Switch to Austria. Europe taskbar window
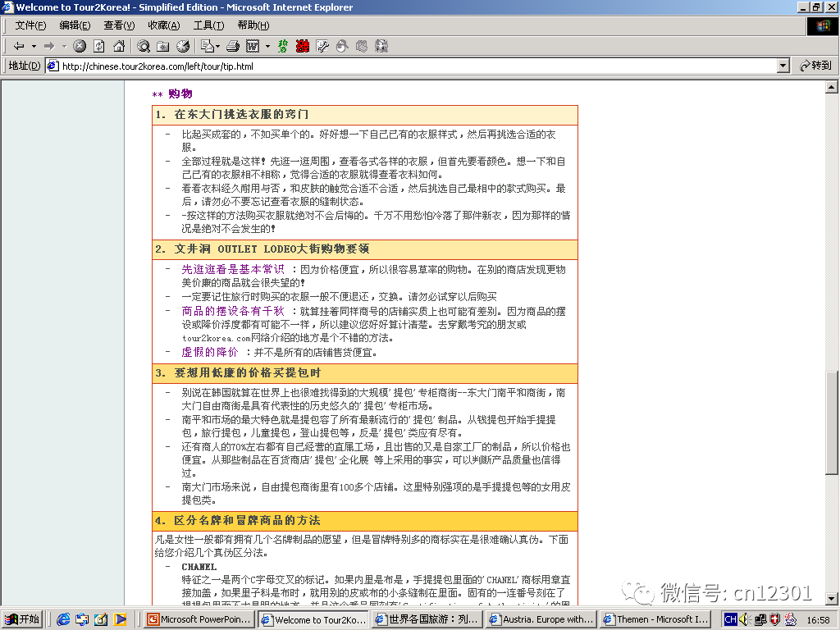This screenshot has width=840, height=630. pyautogui.click(x=541, y=619)
